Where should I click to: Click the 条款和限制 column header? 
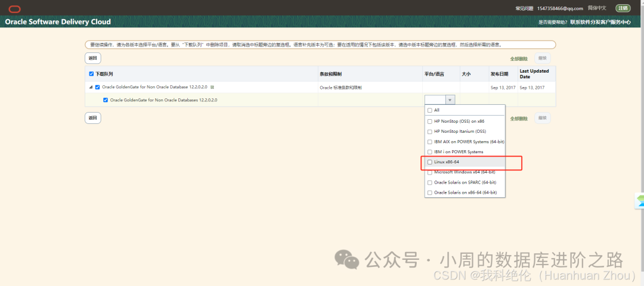tap(330, 74)
